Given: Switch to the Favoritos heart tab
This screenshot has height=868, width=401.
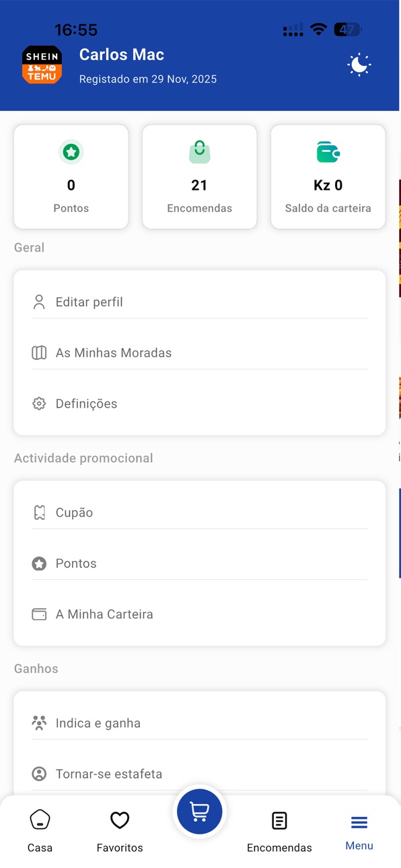Looking at the screenshot, I should pyautogui.click(x=120, y=831).
